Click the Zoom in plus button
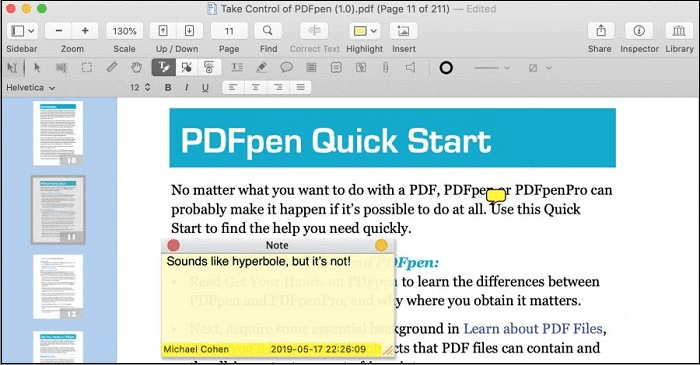Viewport: 700px width, 365px height. (85, 31)
